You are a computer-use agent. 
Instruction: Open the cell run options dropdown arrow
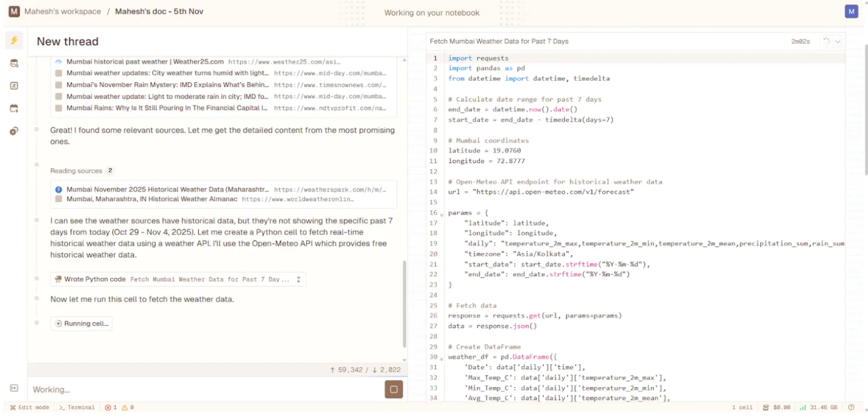coord(837,41)
